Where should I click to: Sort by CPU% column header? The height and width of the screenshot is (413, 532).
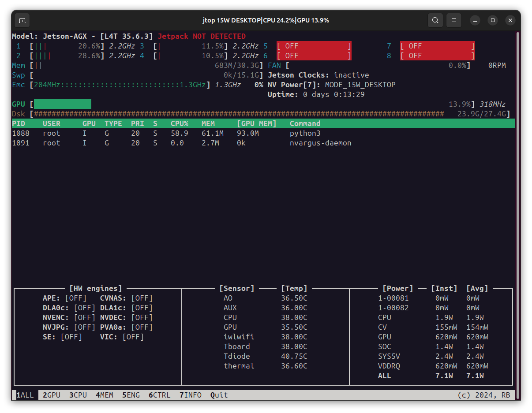click(180, 123)
